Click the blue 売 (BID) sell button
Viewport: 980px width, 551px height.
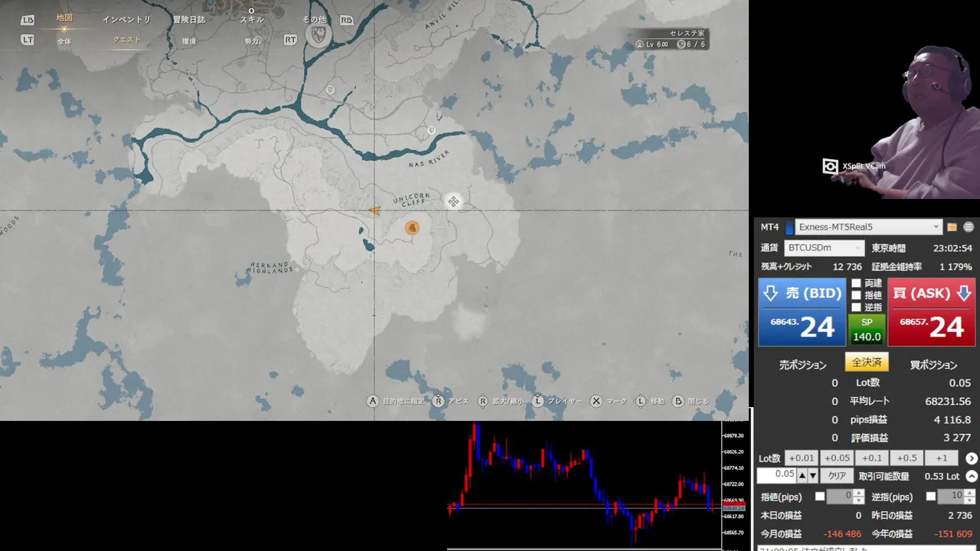(802, 312)
